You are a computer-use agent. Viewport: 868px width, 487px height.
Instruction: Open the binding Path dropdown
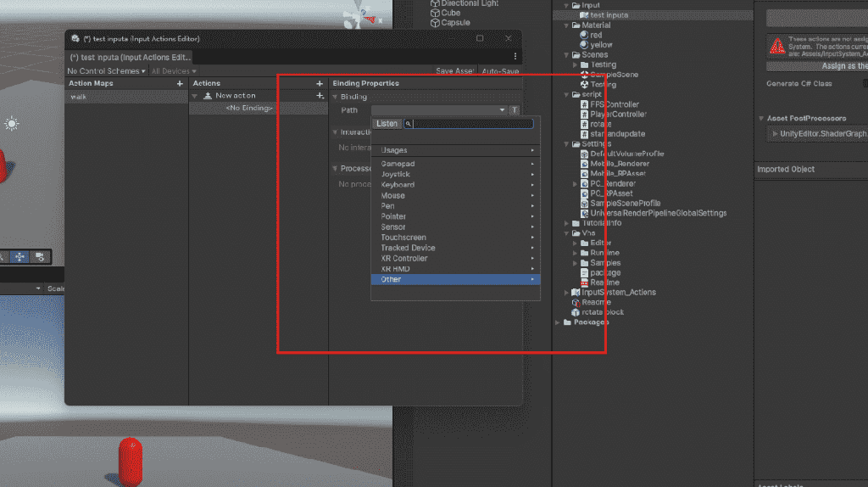point(439,109)
